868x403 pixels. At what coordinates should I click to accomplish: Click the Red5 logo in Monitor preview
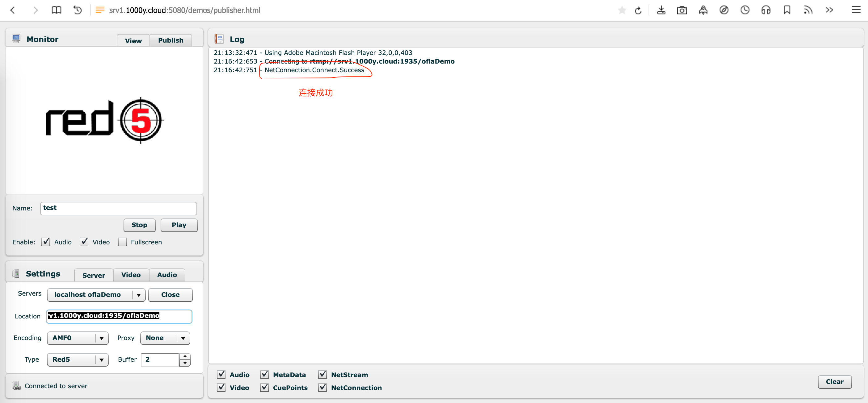pyautogui.click(x=104, y=120)
